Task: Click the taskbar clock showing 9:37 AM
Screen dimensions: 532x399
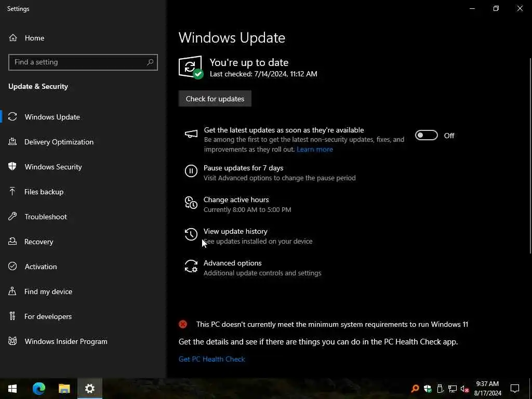Action: (487, 389)
